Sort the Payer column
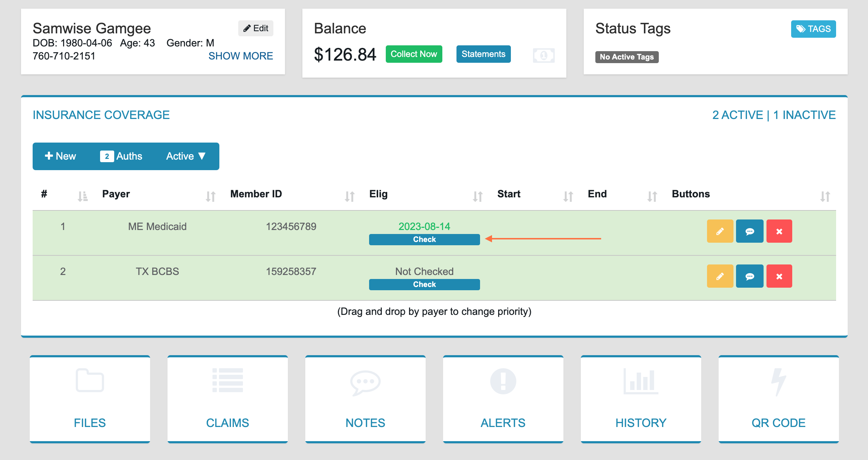This screenshot has width=868, height=460. (x=210, y=196)
